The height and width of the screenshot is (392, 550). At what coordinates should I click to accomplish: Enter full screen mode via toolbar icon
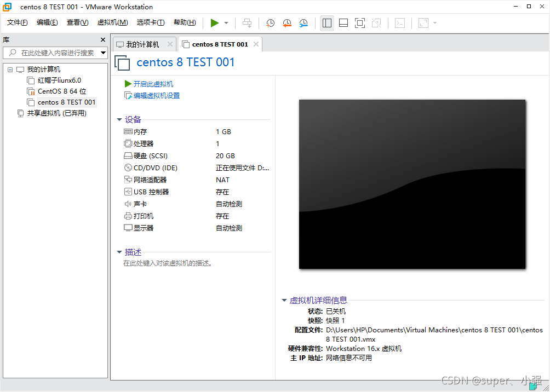[x=359, y=23]
